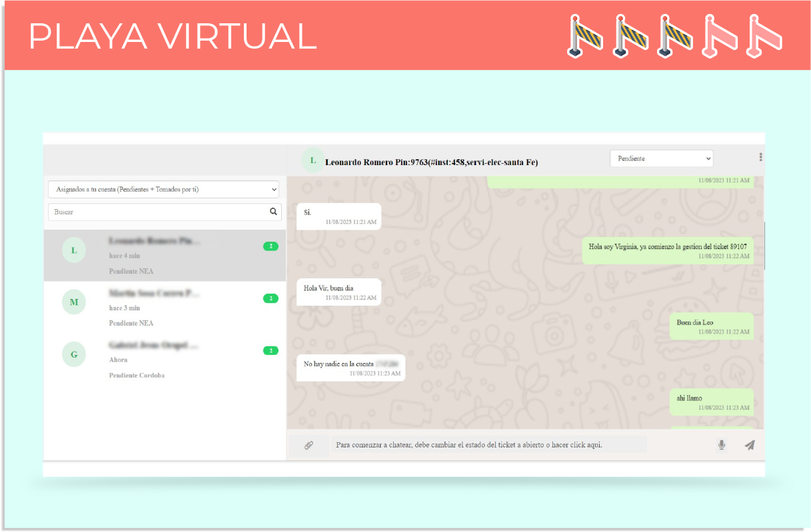The height and width of the screenshot is (532, 811).
Task: Select the first conversation from 'hace 4 min'
Action: 165,256
